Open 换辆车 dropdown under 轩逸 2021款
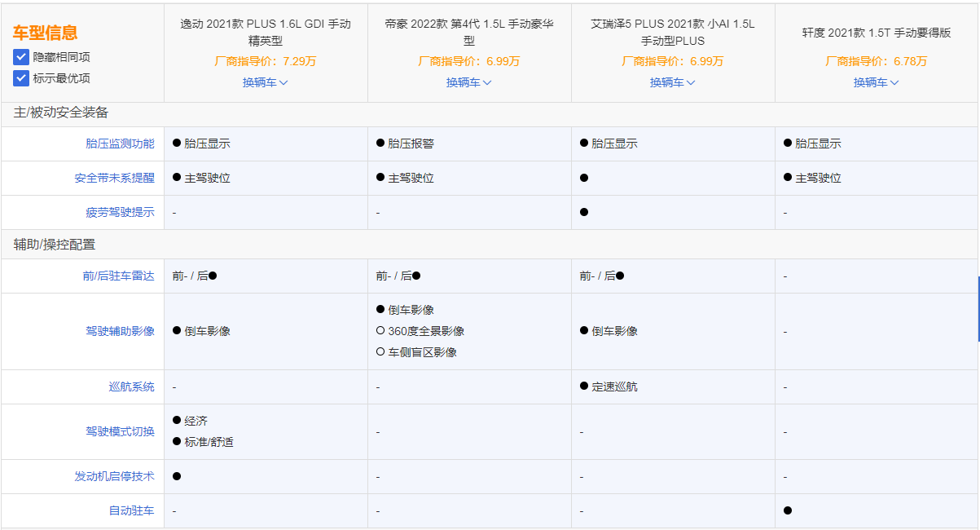The image size is (980, 530). pos(877,82)
